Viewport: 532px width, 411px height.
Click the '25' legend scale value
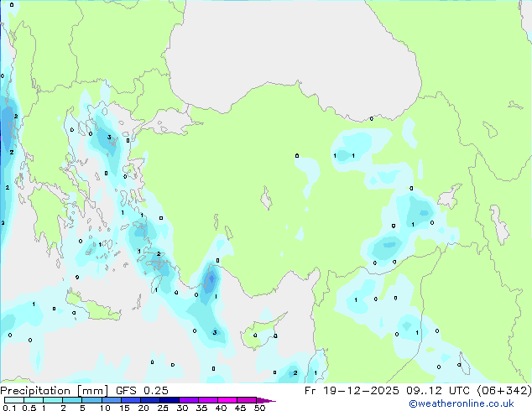pyautogui.click(x=163, y=408)
